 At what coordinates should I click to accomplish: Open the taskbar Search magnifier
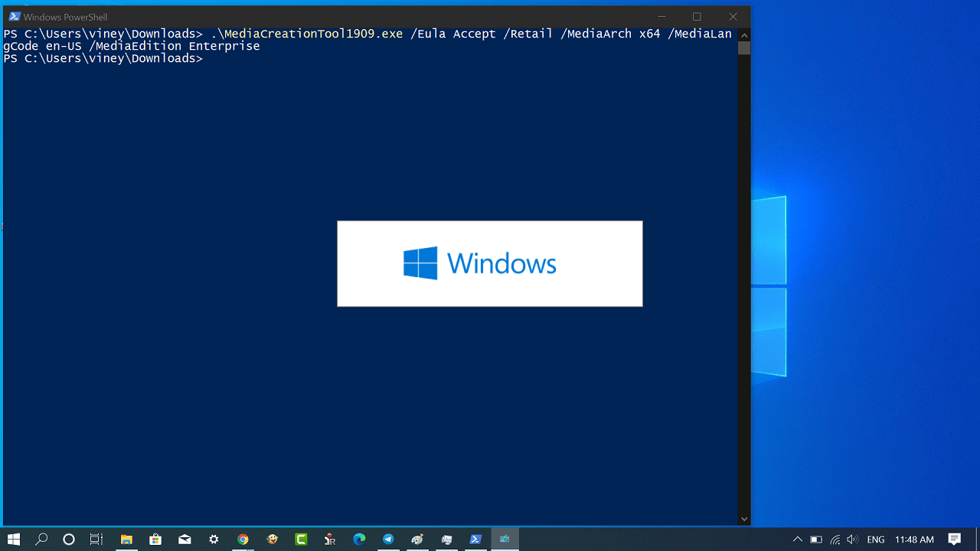click(41, 540)
